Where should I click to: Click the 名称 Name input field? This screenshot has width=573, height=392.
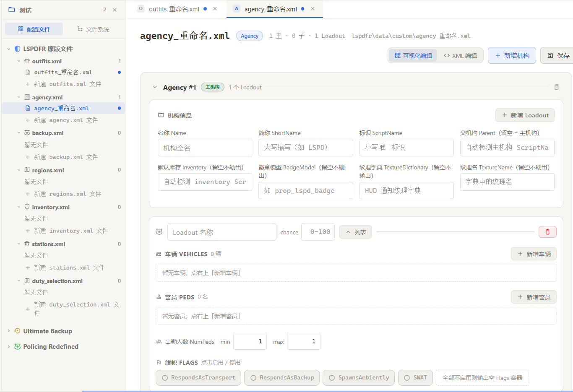coord(205,148)
